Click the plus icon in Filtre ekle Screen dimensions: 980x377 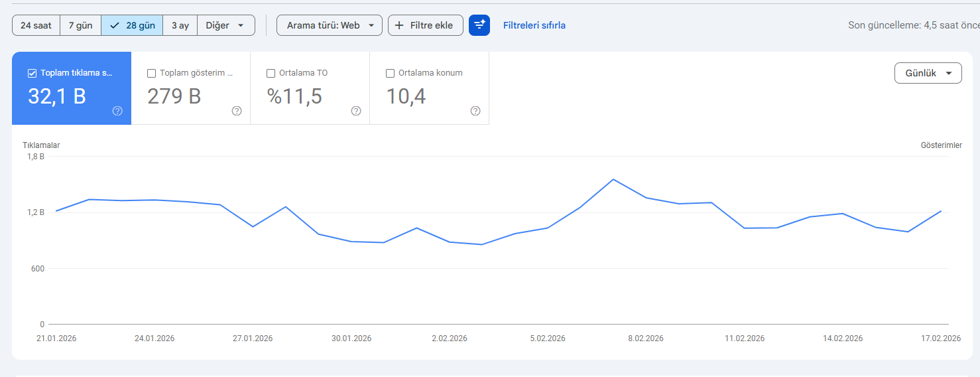[x=399, y=25]
